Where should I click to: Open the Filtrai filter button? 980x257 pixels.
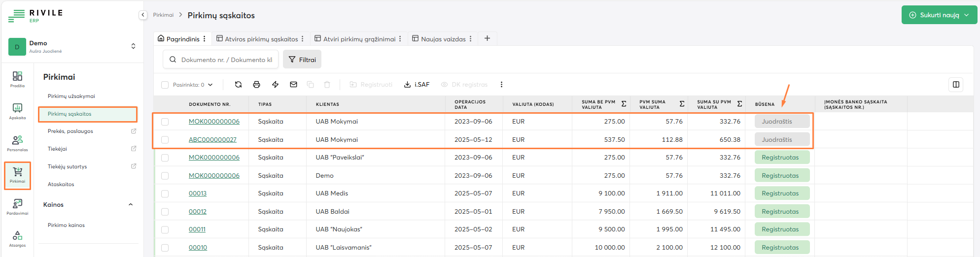pos(302,60)
